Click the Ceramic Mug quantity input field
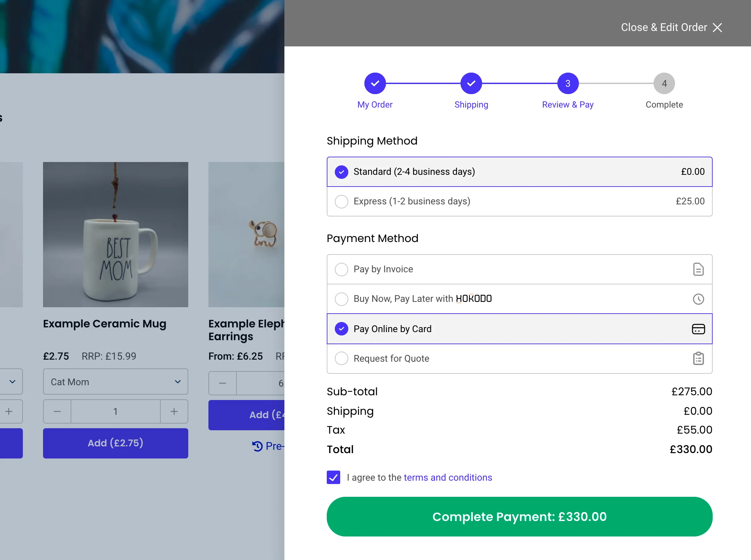 (x=116, y=411)
